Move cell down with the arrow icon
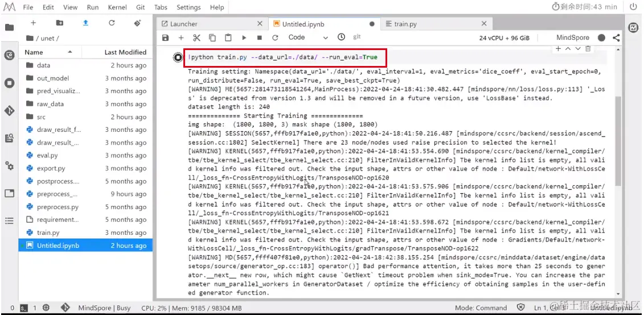Screen dimensions: 644x315 coord(578,48)
